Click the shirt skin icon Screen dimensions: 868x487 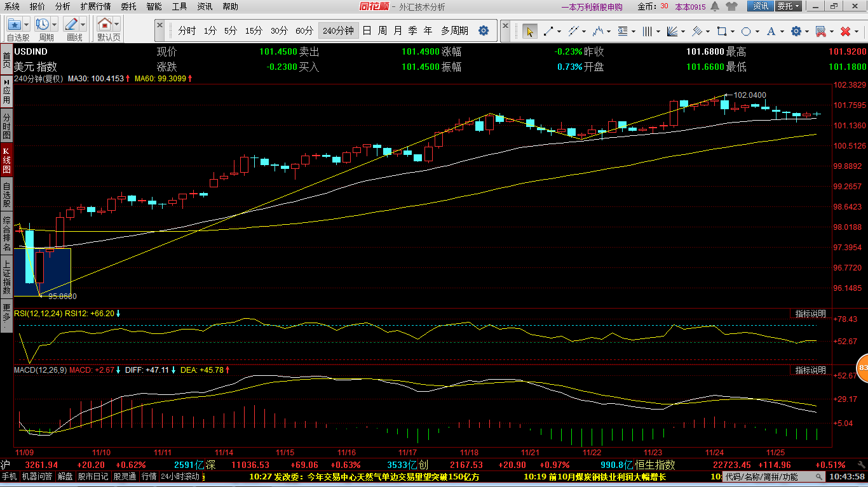click(731, 6)
